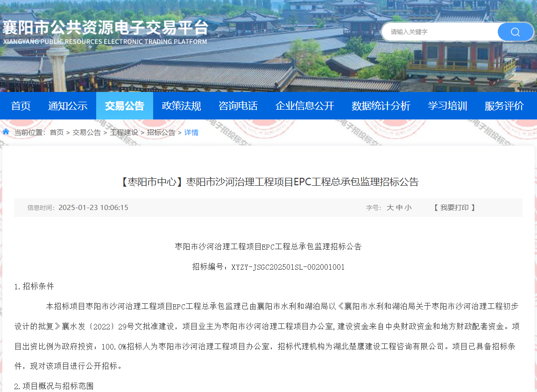537x392 pixels.
Task: Navigate to the 工程建设 breadcrumb
Action: (124, 133)
